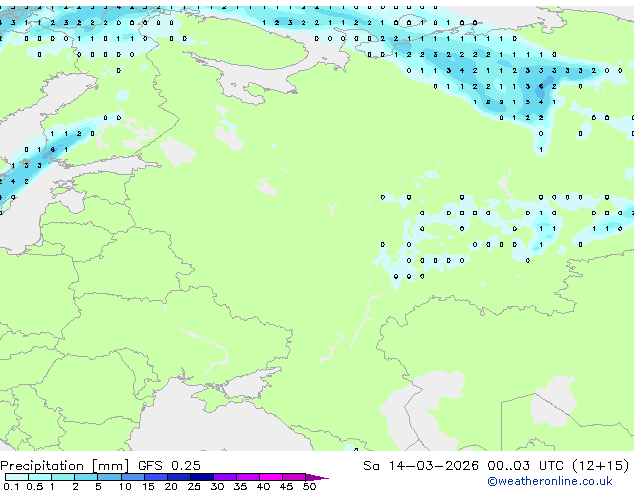Click the "45" legend scale label

[286, 486]
